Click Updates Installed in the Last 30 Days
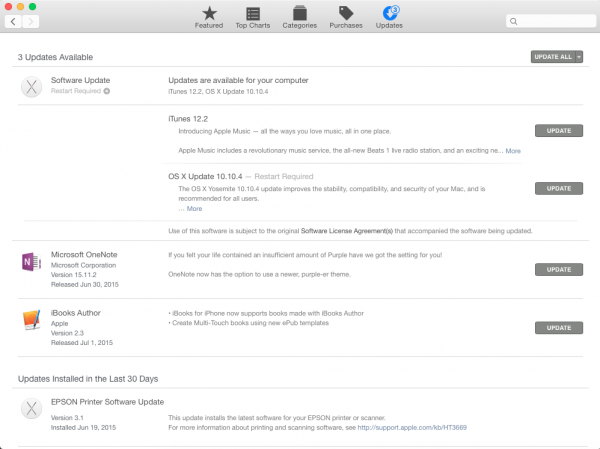Image resolution: width=600 pixels, height=449 pixels. pos(88,379)
